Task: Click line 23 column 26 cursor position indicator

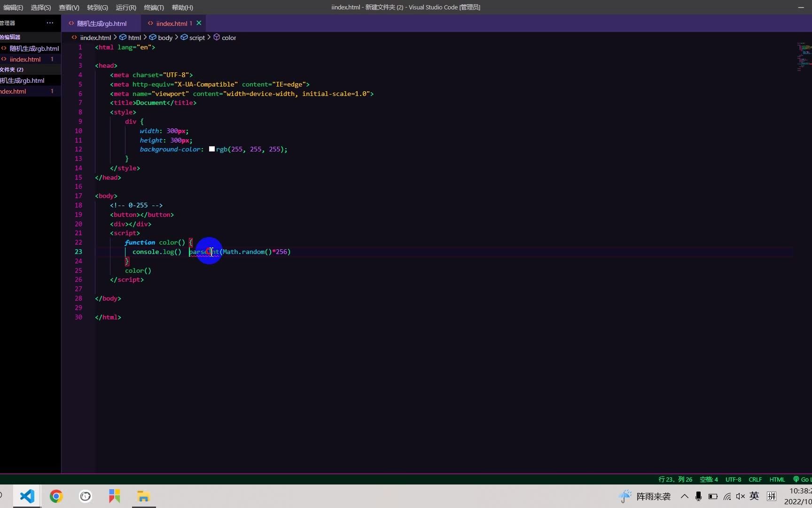Action: pos(675,479)
